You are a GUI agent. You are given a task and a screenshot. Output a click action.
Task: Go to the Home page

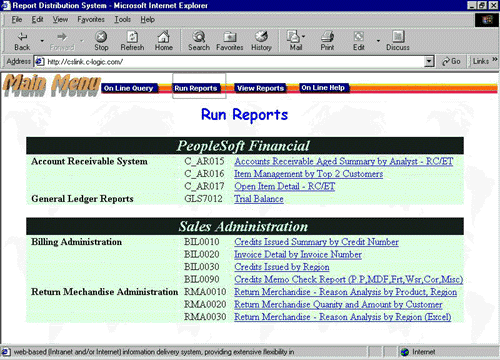tap(164, 41)
